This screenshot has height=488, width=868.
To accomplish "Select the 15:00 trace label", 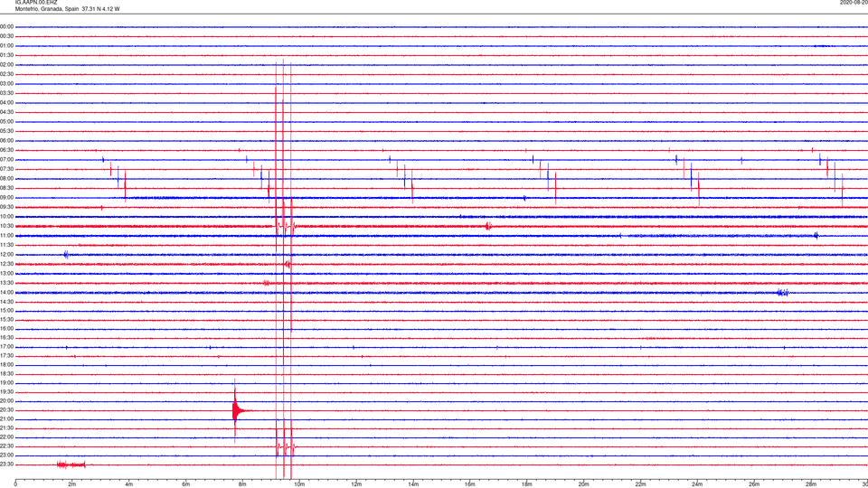I will [6, 311].
